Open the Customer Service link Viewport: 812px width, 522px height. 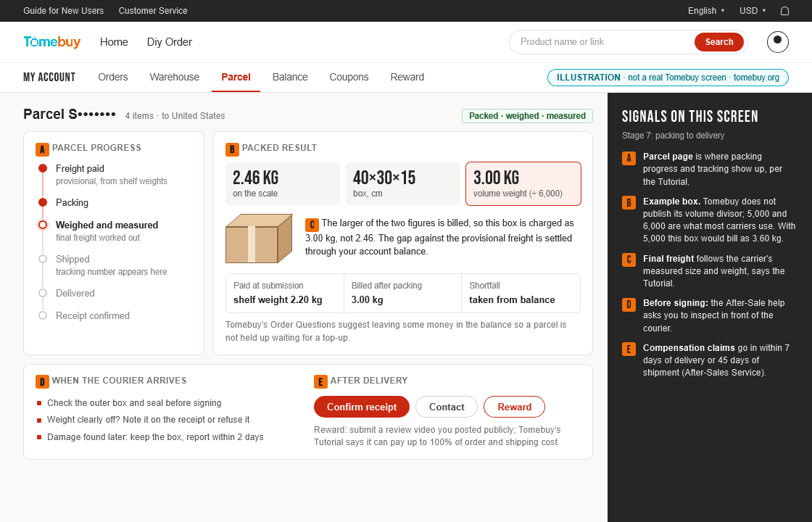[x=153, y=11]
